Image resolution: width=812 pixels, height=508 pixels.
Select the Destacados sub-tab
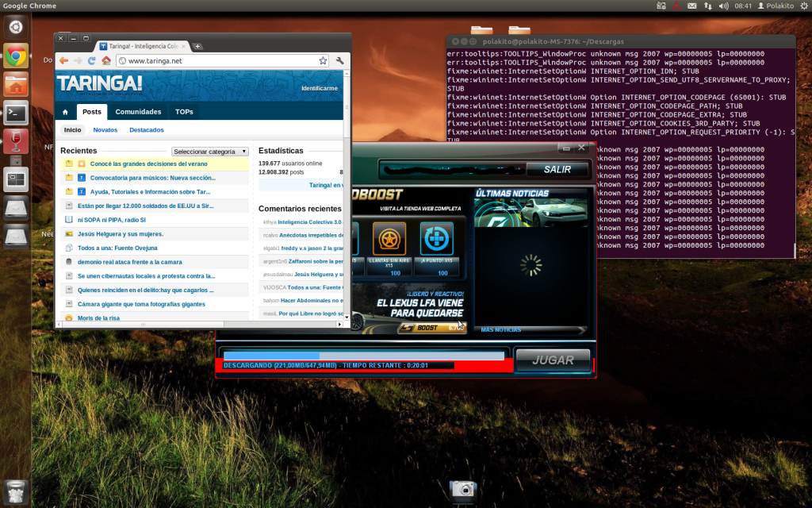coord(147,129)
